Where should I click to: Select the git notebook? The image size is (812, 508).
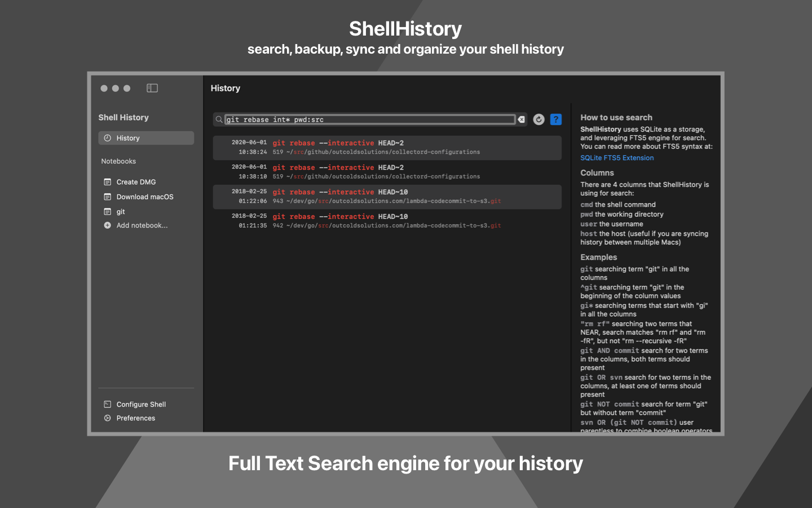tap(121, 212)
